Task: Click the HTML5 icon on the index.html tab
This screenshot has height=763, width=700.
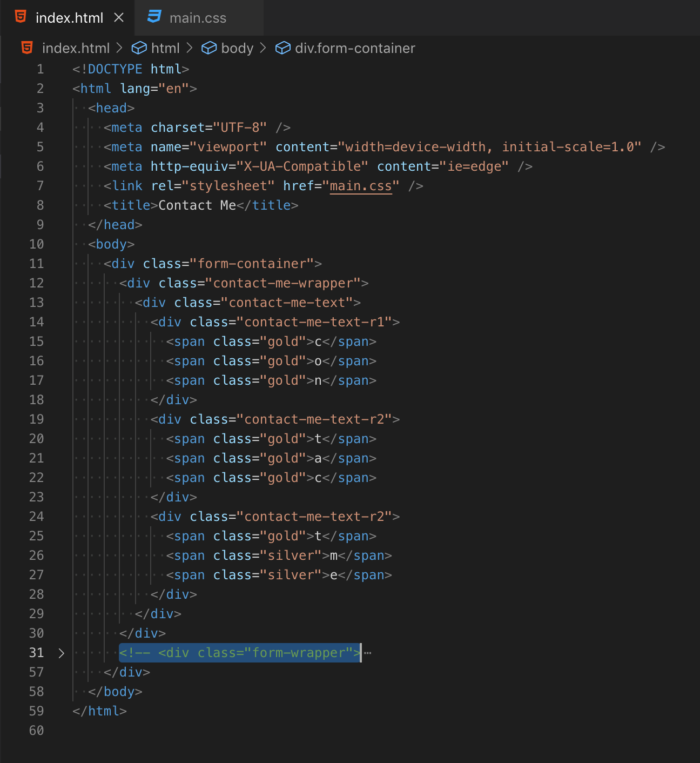Action: [x=19, y=17]
